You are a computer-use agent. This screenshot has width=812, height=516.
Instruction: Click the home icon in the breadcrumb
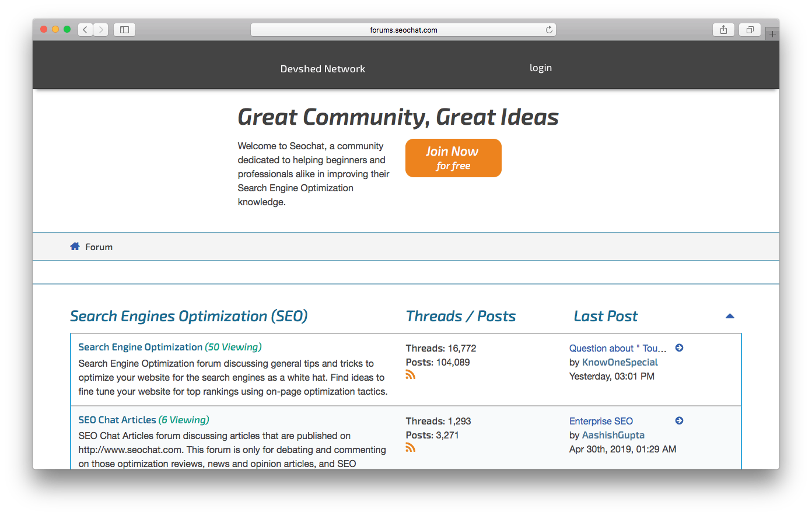75,247
